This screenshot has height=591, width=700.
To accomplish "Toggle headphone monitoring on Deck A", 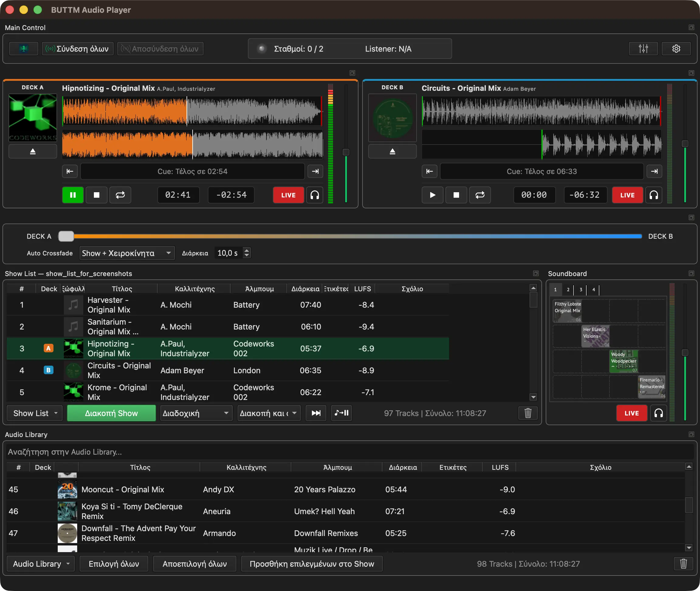I will 315,195.
